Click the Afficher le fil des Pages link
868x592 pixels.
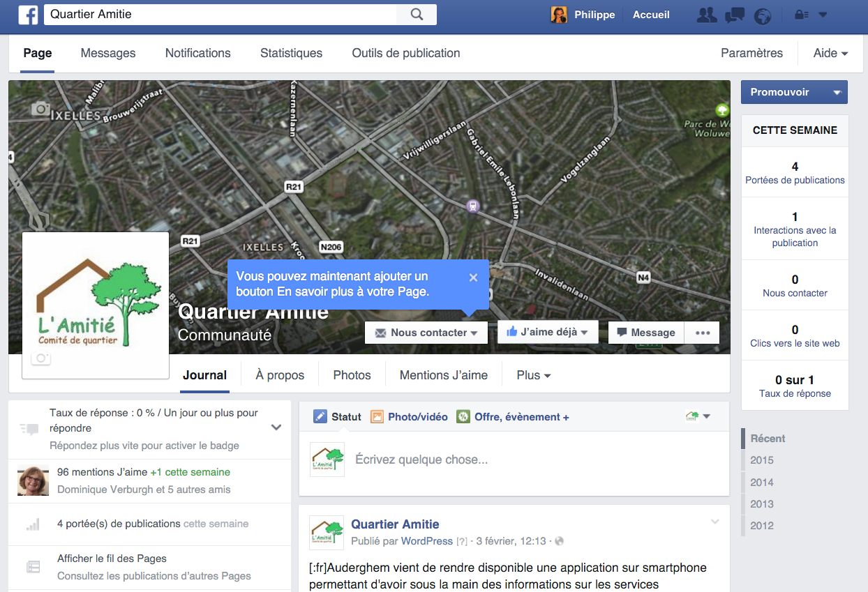(x=112, y=559)
